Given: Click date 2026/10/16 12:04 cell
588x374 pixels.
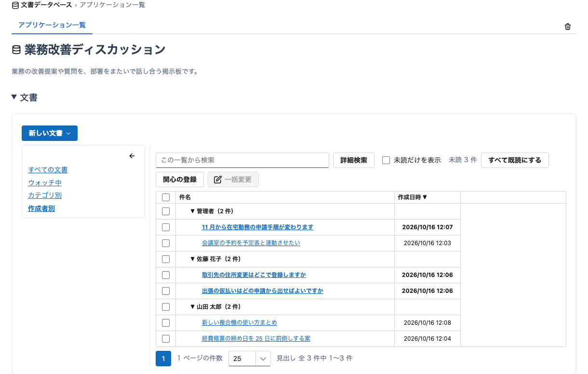Looking at the screenshot, I should coord(428,339).
